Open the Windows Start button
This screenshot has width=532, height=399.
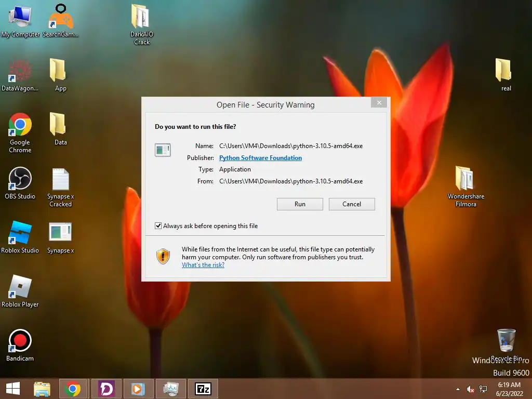(x=13, y=389)
